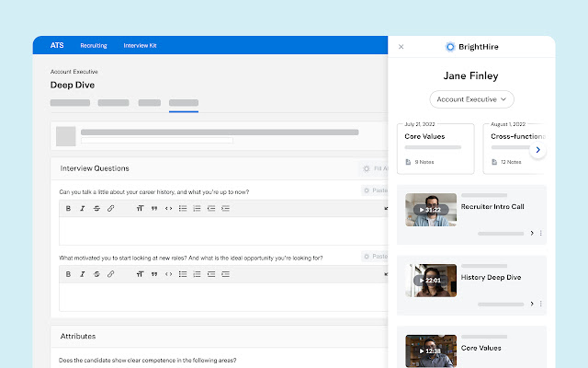588x368 pixels.
Task: Add numbered list in second question's editor
Action: coord(197,274)
